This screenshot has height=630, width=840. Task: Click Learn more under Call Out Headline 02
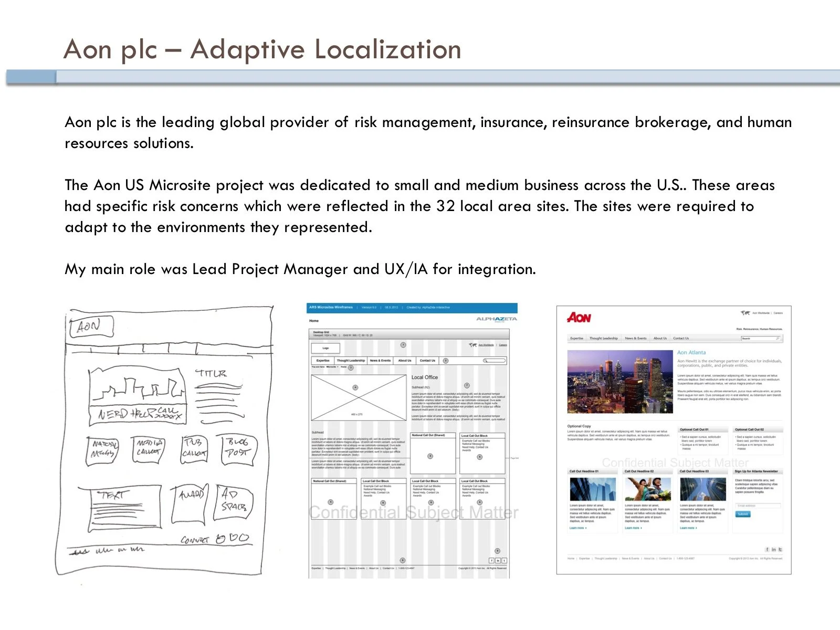click(633, 528)
